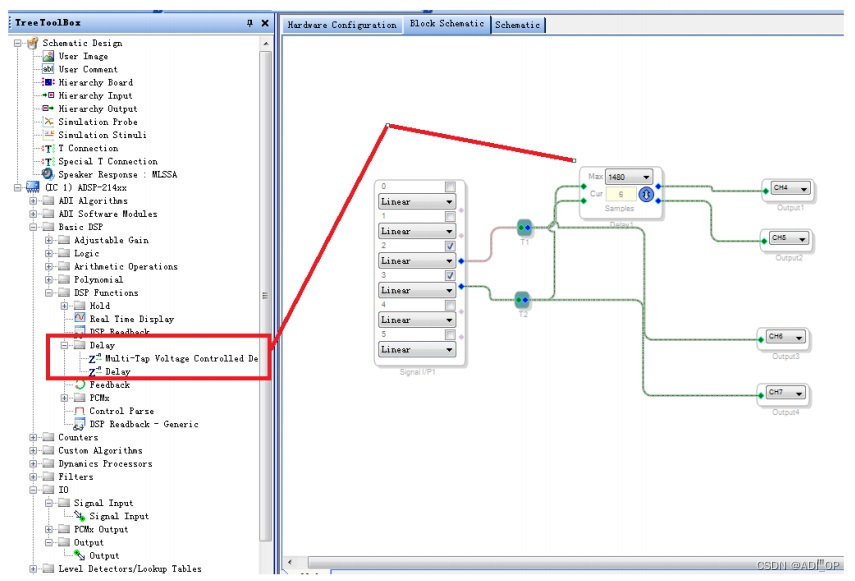Expand the Logic folder

(49, 253)
